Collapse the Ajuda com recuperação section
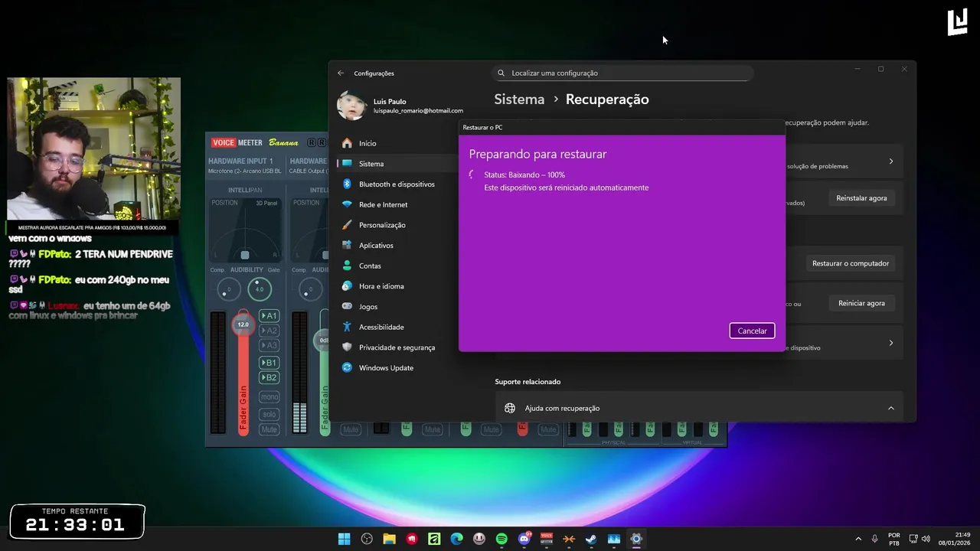Image resolution: width=980 pixels, height=551 pixels. 890,409
